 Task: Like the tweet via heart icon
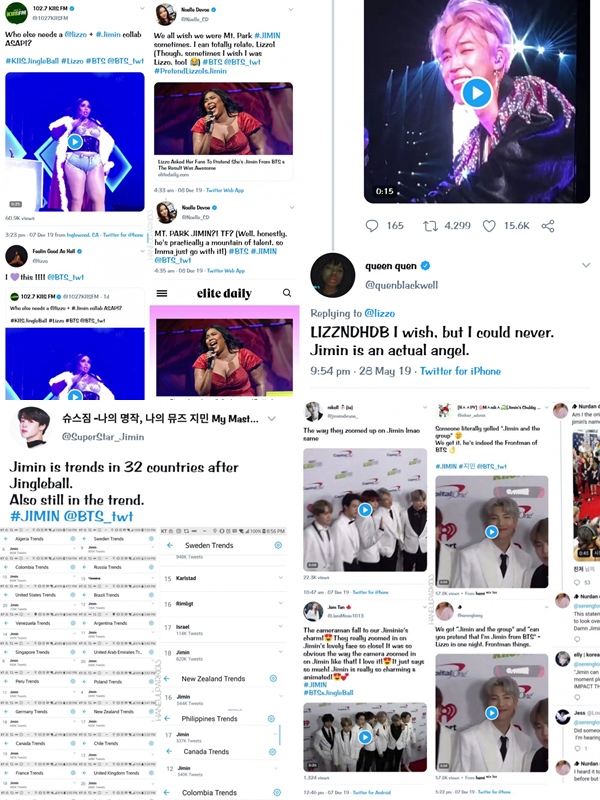(x=489, y=226)
